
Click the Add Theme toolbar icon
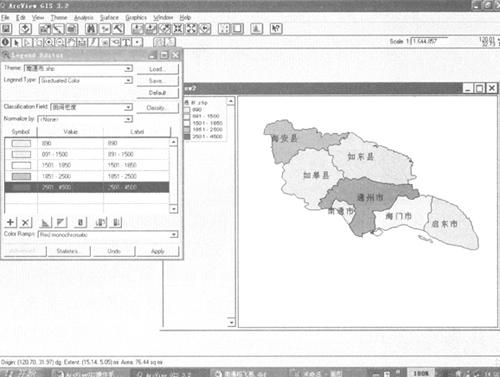[25, 29]
